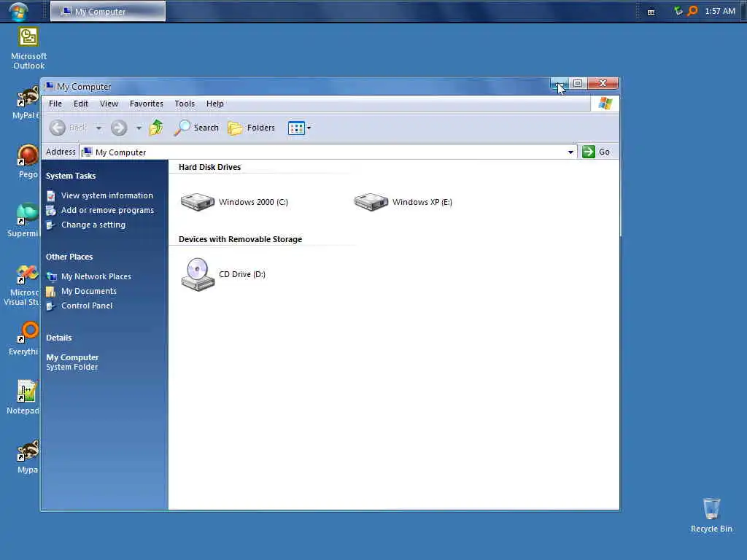Open the Help menu

point(215,104)
